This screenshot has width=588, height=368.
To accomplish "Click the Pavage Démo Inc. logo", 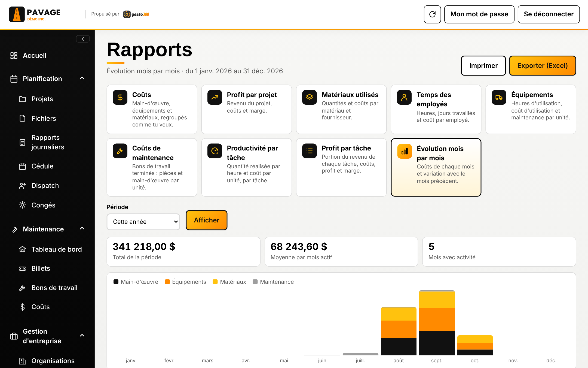I will (35, 14).
